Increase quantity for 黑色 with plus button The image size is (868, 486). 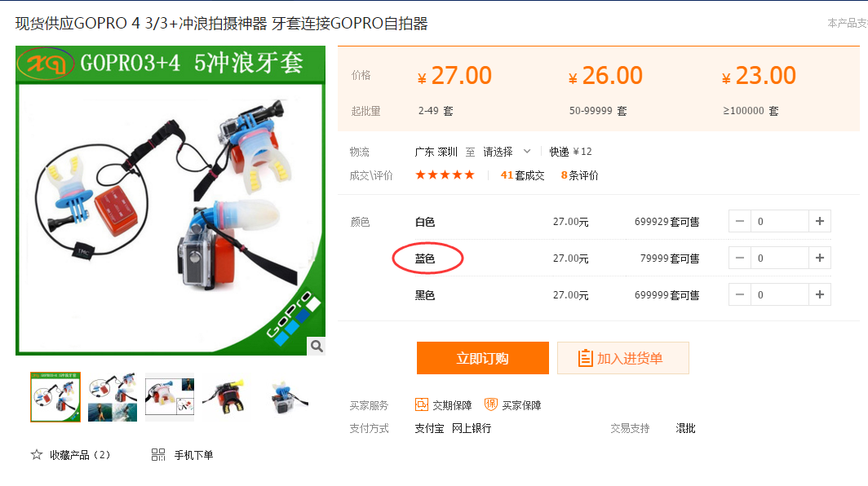(x=820, y=294)
